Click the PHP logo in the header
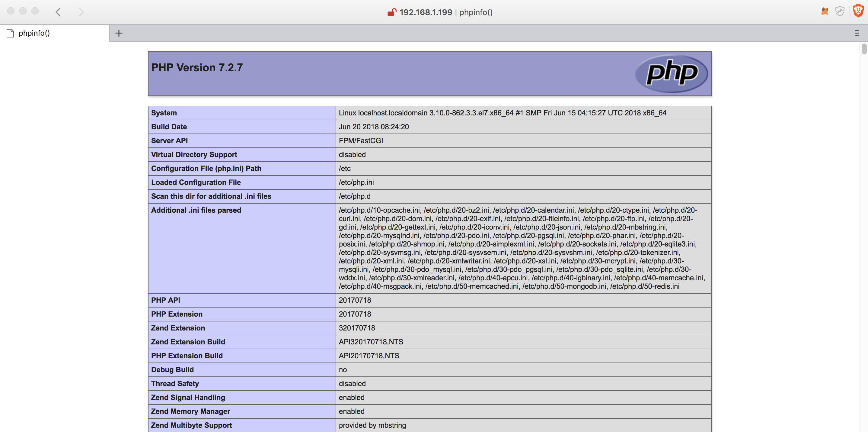The image size is (868, 432). point(672,73)
